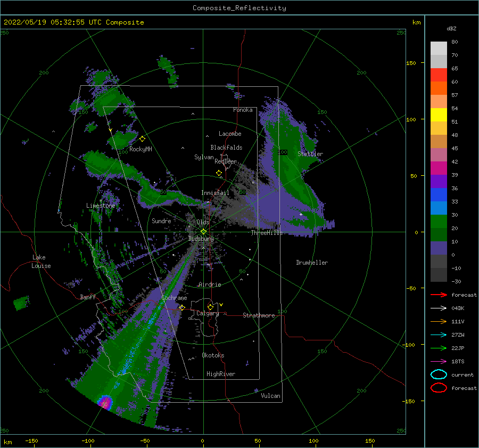The image size is (479, 448).
Task: Click the magenta storm cell core
Action: (x=105, y=403)
